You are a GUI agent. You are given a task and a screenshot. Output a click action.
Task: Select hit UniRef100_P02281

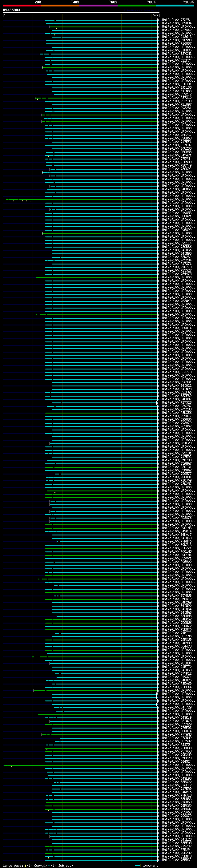click(177, 108)
